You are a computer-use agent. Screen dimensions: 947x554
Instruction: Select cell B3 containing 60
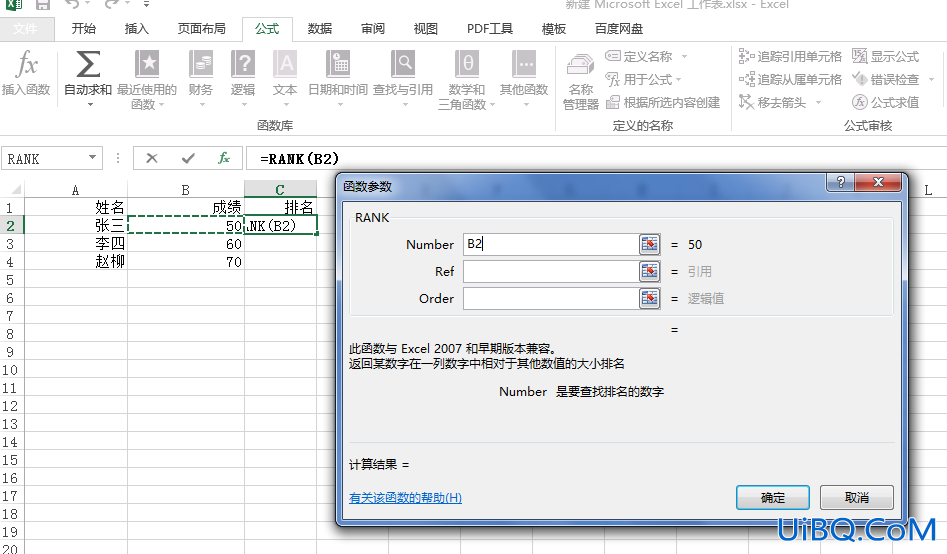[x=185, y=243]
